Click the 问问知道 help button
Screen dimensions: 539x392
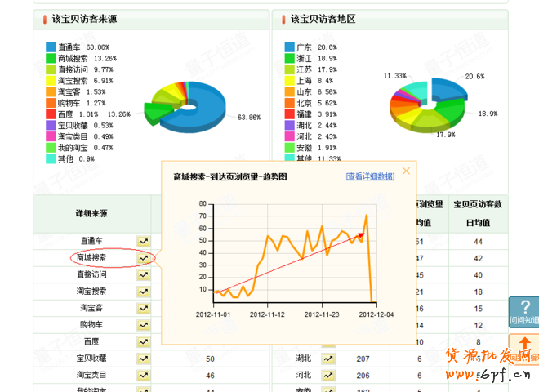[x=523, y=311]
